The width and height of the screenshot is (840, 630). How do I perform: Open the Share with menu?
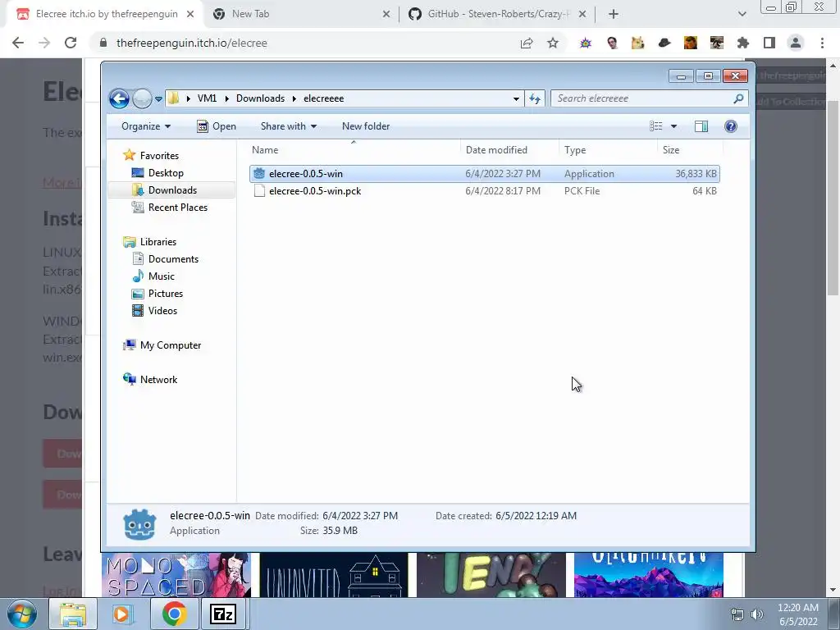pyautogui.click(x=288, y=126)
